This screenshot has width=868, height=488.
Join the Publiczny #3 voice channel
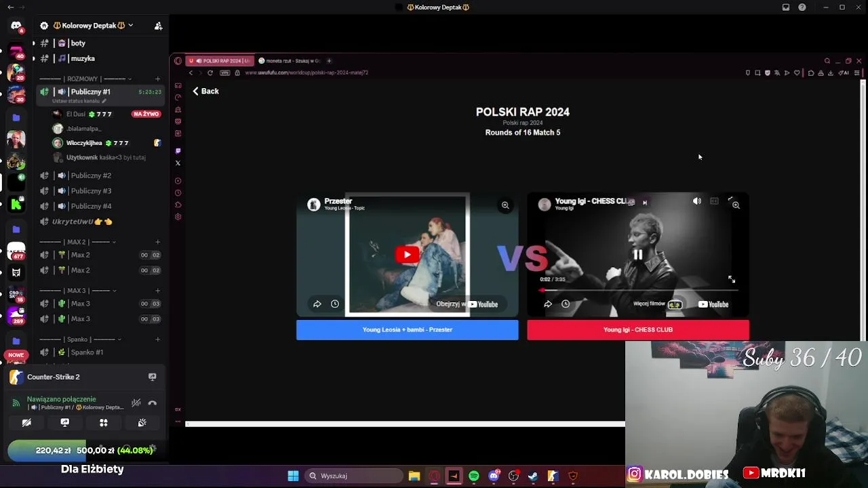click(x=91, y=191)
